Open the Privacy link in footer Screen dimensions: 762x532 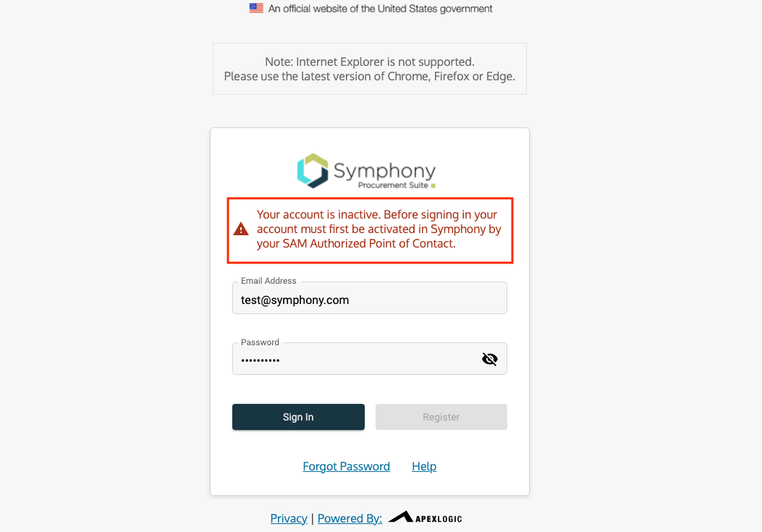coord(289,518)
